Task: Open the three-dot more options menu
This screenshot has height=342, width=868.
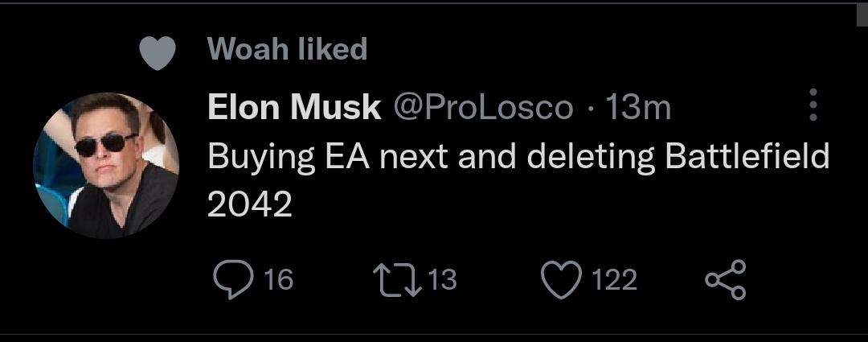Action: [x=813, y=105]
